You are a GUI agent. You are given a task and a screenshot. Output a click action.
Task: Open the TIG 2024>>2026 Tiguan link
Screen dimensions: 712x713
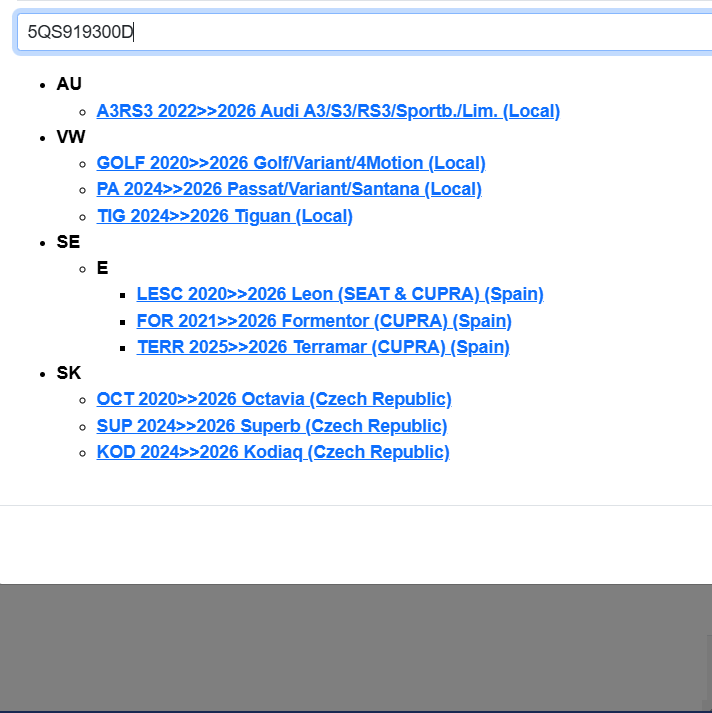coord(224,216)
